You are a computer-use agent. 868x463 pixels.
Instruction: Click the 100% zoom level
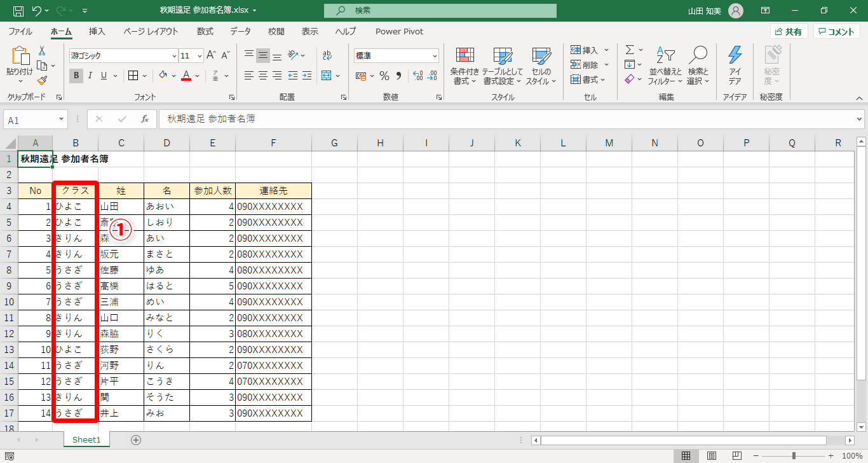[851, 455]
